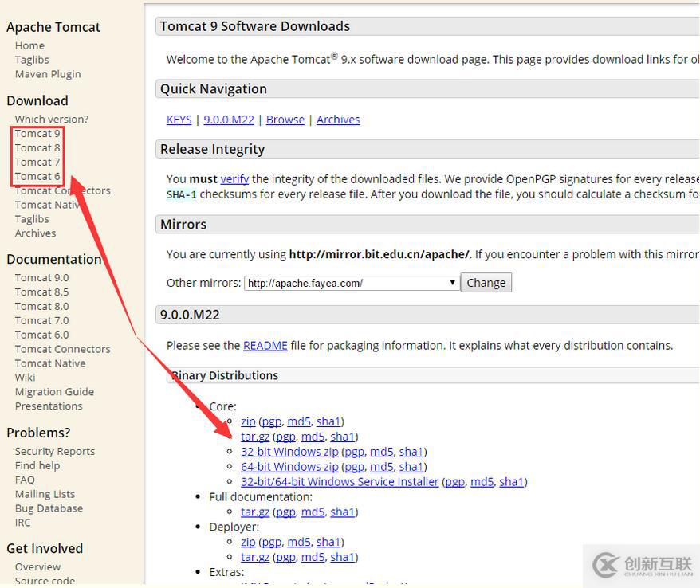This screenshot has width=700, height=588.
Task: Open md5 for Windows Service Installer
Action: click(x=482, y=482)
